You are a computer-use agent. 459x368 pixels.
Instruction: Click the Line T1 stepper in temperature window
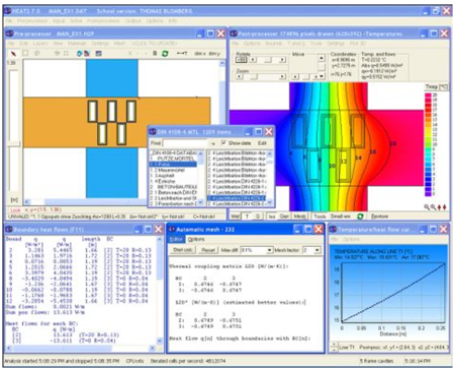tap(334, 347)
